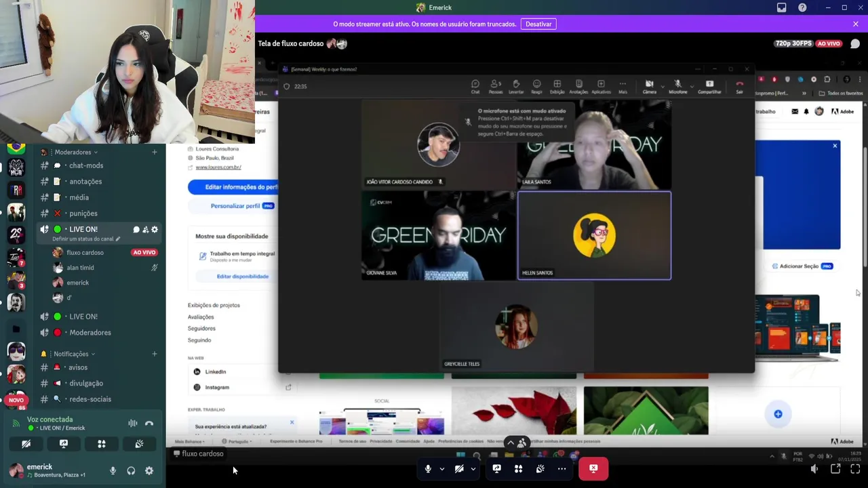Image resolution: width=868 pixels, height=488 pixels.
Task: Open user settings gear
Action: click(149, 471)
